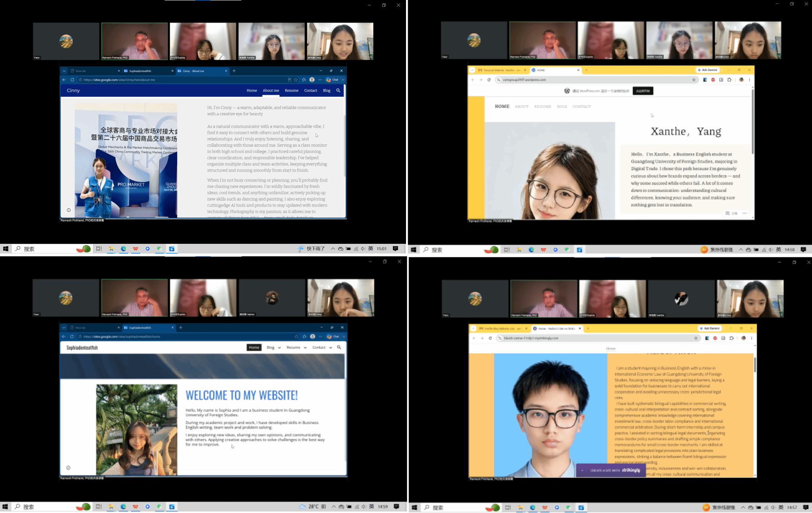This screenshot has width=812, height=513.
Task: Open Copilot Chat in the Cinny browser window
Action: [x=332, y=80]
